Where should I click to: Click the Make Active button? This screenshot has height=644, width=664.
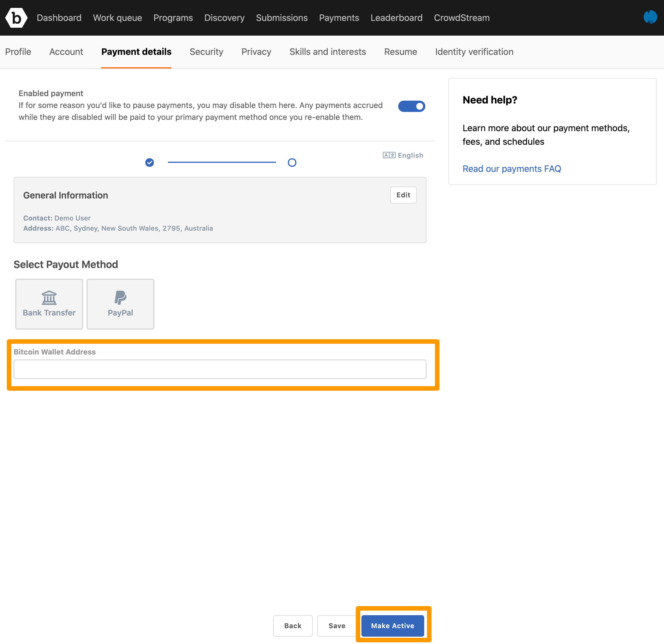point(394,625)
